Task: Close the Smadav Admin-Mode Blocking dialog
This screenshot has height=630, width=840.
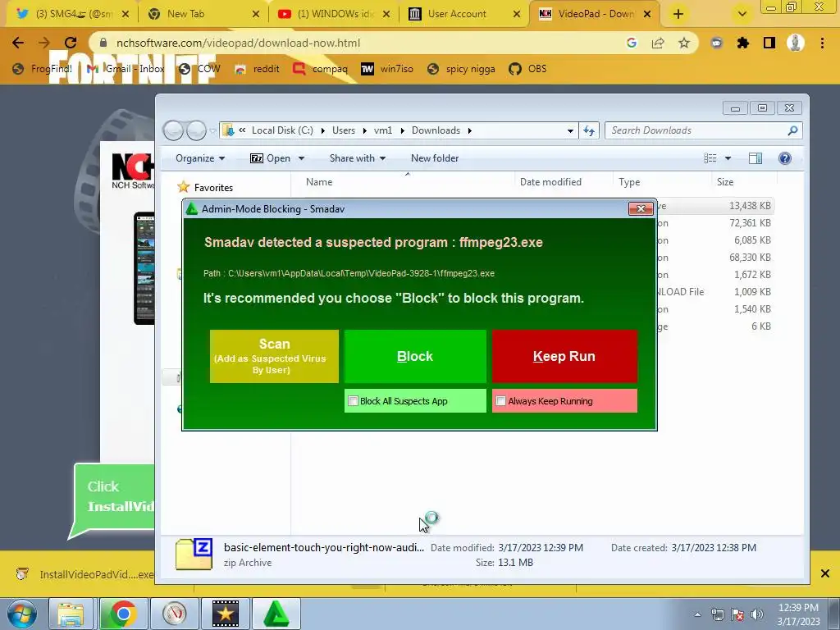Action: click(641, 208)
